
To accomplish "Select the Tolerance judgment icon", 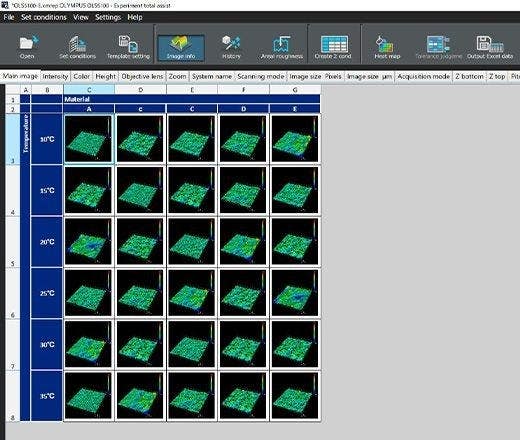I will coord(438,48).
